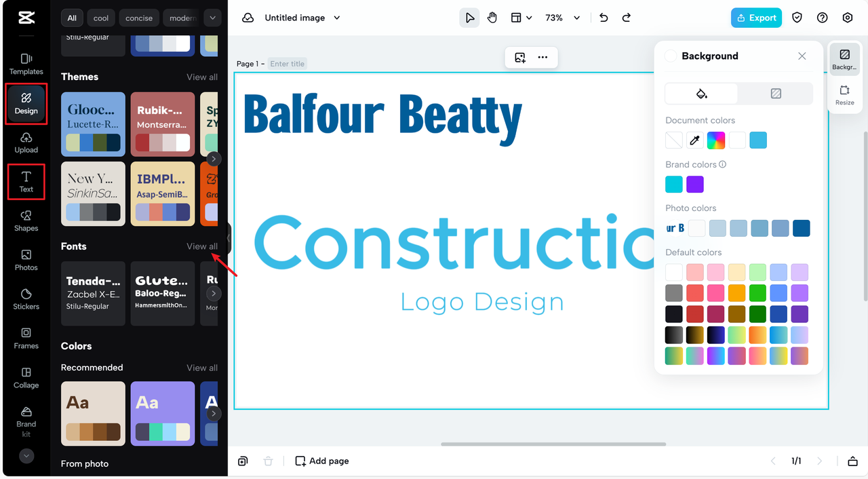Show next themes with right arrow

point(214,159)
